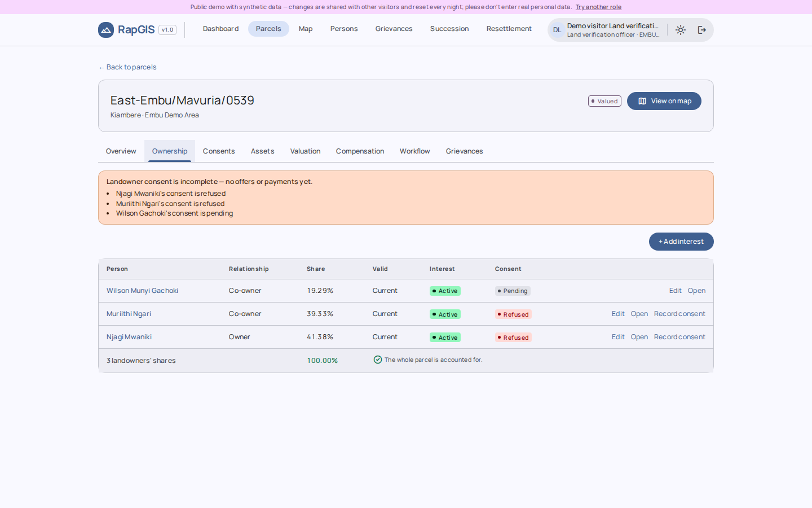Toggle the light/dark theme sun icon
This screenshot has width=812, height=508.
tap(681, 30)
